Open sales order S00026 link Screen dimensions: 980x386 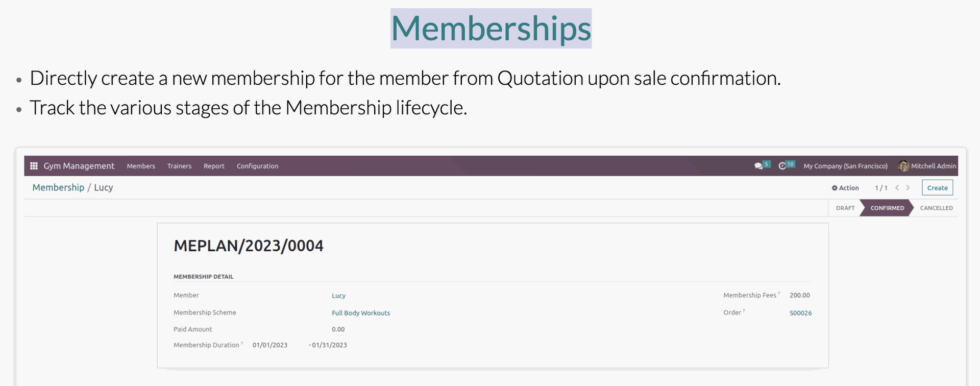pyautogui.click(x=800, y=313)
